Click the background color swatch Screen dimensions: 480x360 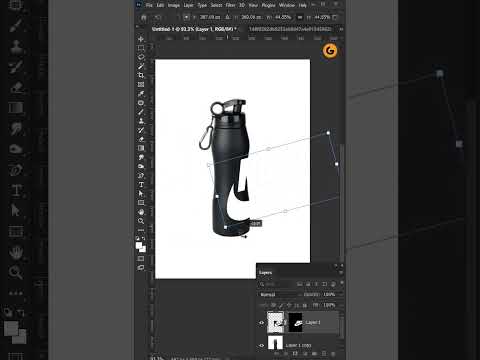point(143,249)
